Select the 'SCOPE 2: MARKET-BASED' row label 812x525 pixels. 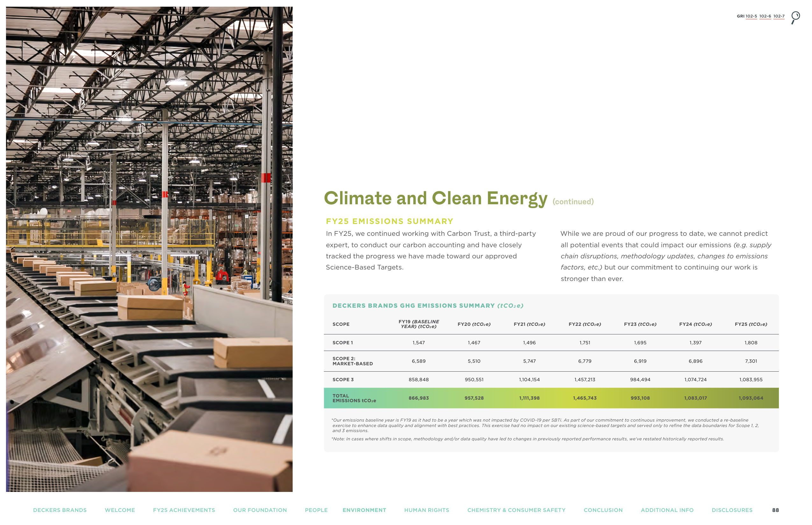click(353, 361)
